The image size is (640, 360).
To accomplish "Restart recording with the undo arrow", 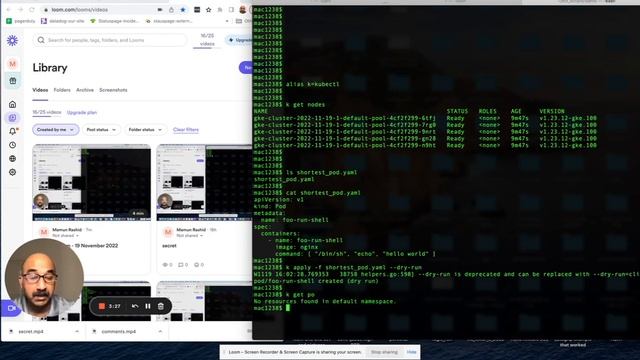I will [135, 306].
